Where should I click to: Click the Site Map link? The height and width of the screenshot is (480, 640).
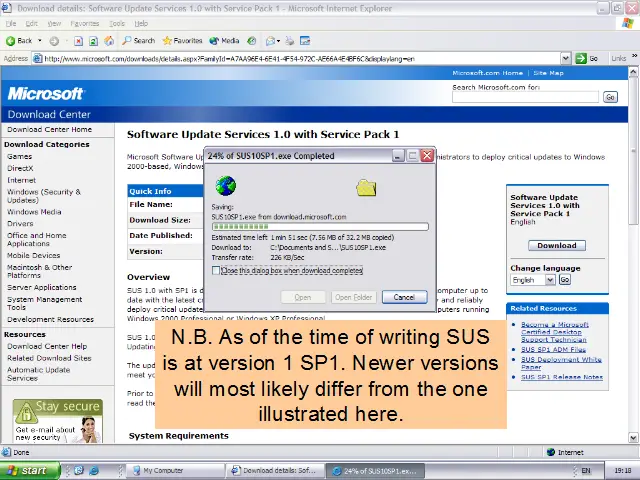pyautogui.click(x=548, y=73)
